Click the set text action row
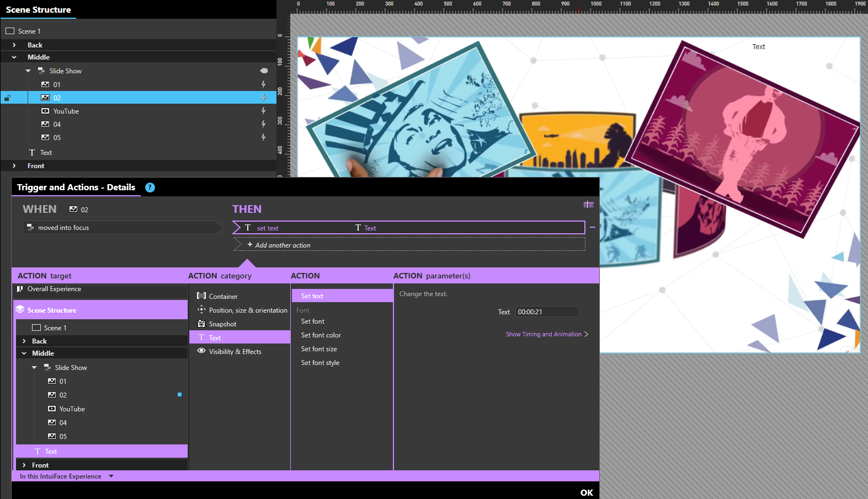868x499 pixels. point(409,228)
